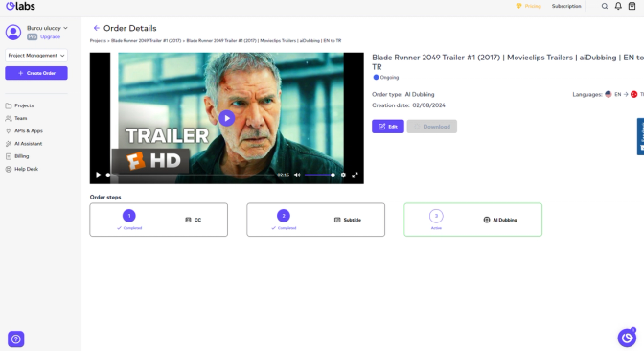This screenshot has height=351, width=644.
Task: Click the Pricing link
Action: point(529,6)
